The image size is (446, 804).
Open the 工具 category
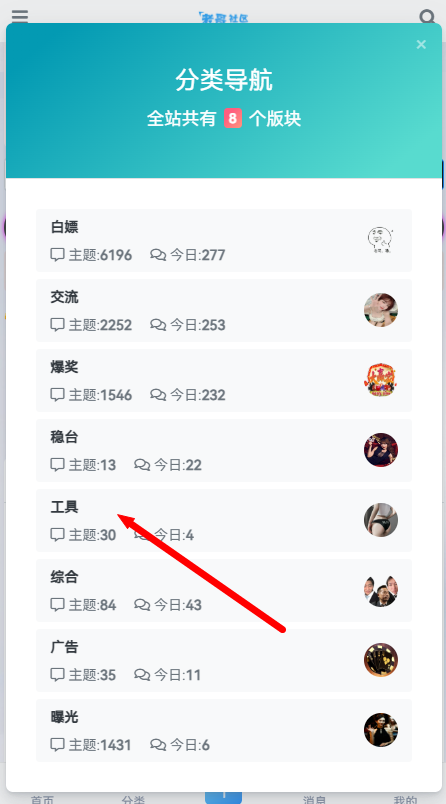(224, 520)
